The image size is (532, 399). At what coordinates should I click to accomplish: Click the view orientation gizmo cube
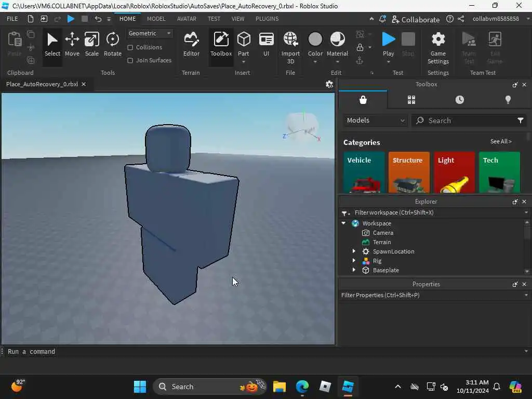[302, 127]
